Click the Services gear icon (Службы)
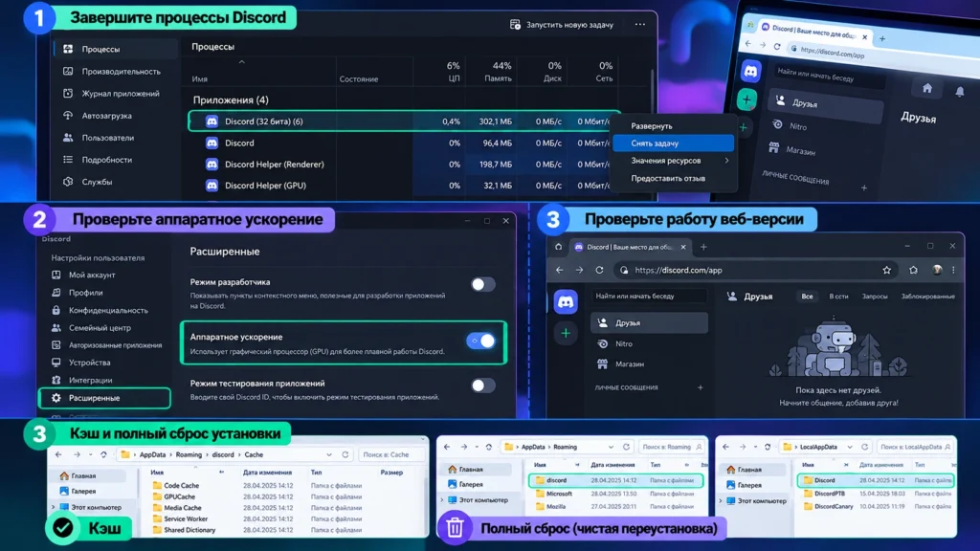 coord(68,182)
